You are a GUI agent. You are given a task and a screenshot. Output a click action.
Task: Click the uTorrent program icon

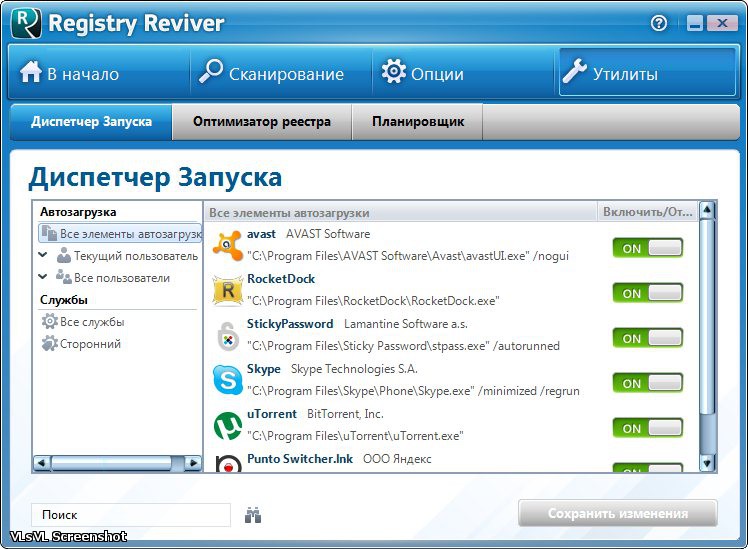point(228,425)
